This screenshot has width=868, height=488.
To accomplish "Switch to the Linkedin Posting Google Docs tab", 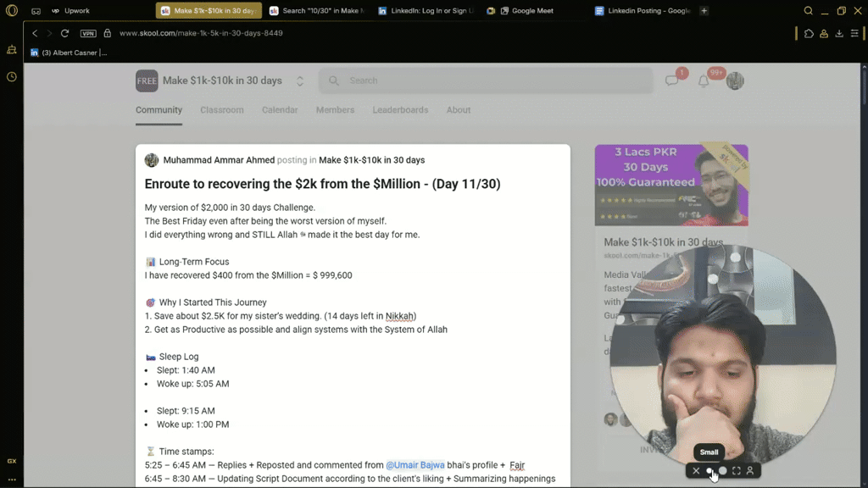I will [x=643, y=10].
